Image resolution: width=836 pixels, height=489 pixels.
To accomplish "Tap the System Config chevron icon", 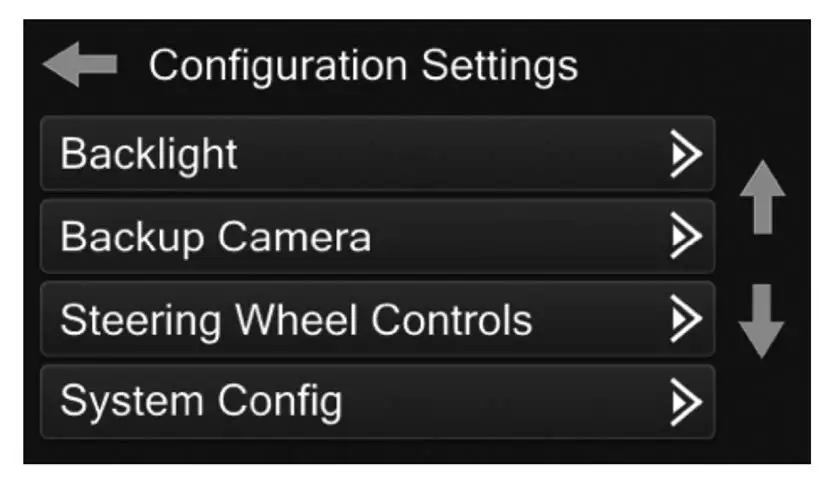I will point(685,402).
